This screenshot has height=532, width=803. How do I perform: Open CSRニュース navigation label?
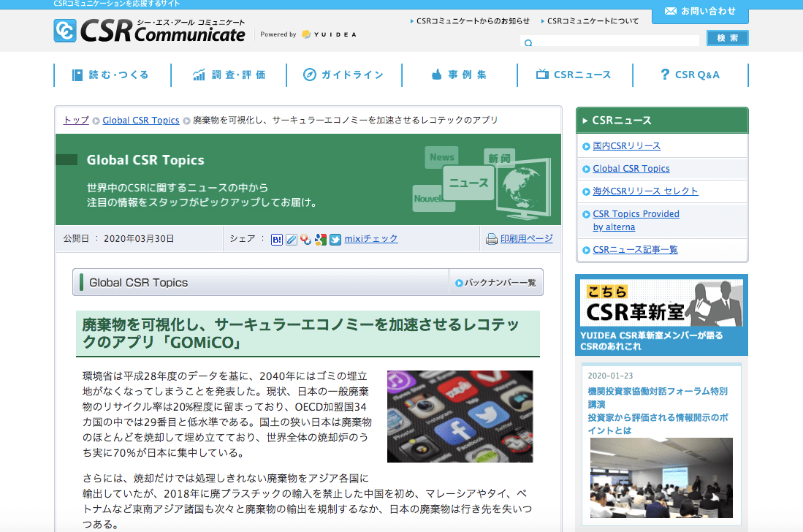582,75
